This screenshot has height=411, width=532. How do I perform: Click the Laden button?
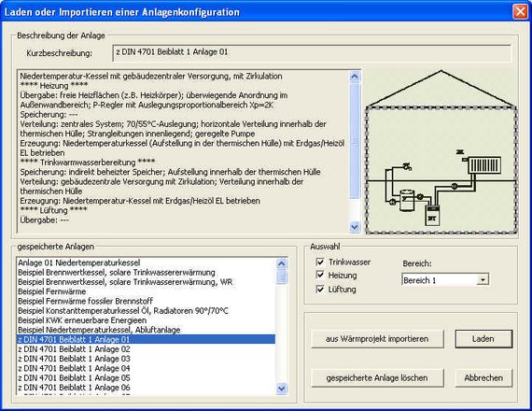coord(483,339)
